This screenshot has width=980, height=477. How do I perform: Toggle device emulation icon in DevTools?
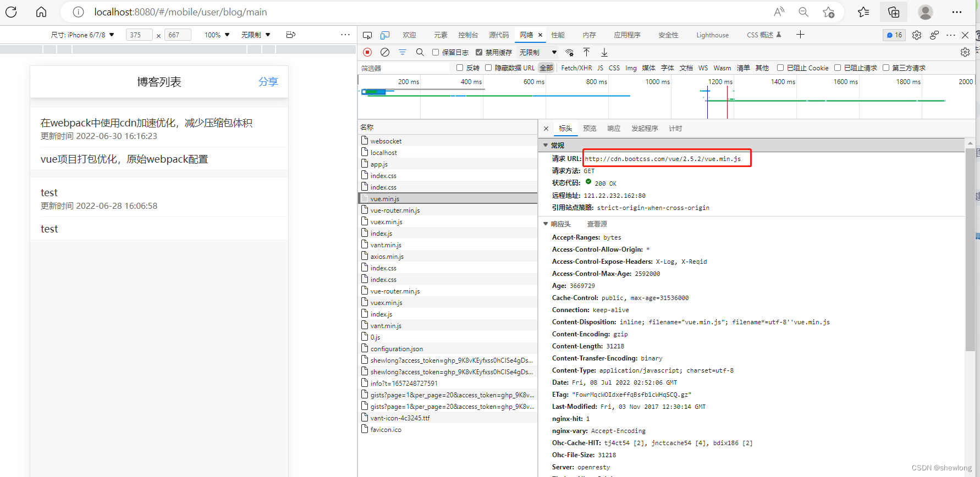tap(385, 35)
